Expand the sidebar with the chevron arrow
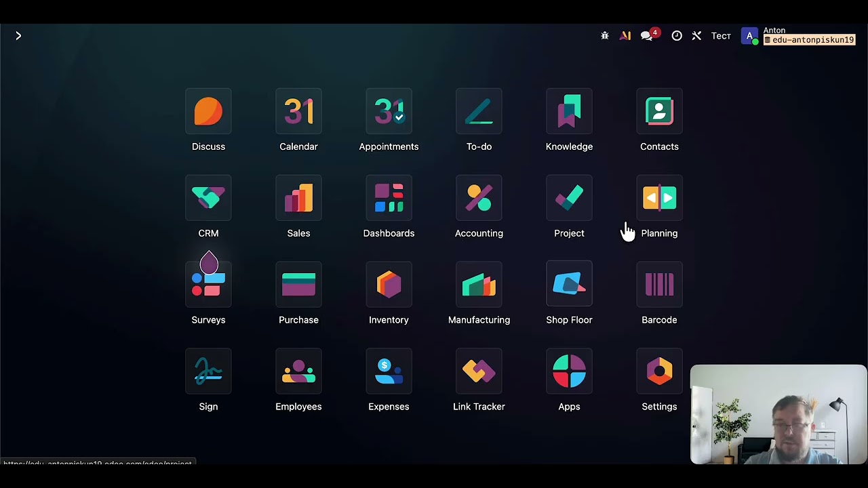 [18, 36]
